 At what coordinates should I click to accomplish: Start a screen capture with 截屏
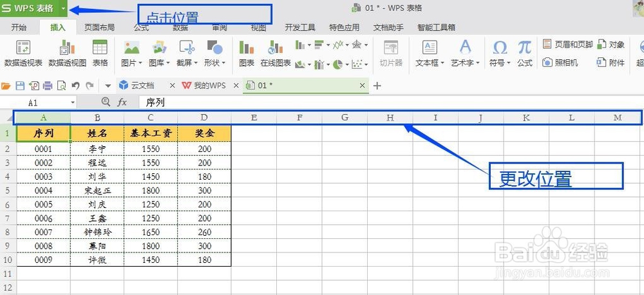tap(187, 53)
